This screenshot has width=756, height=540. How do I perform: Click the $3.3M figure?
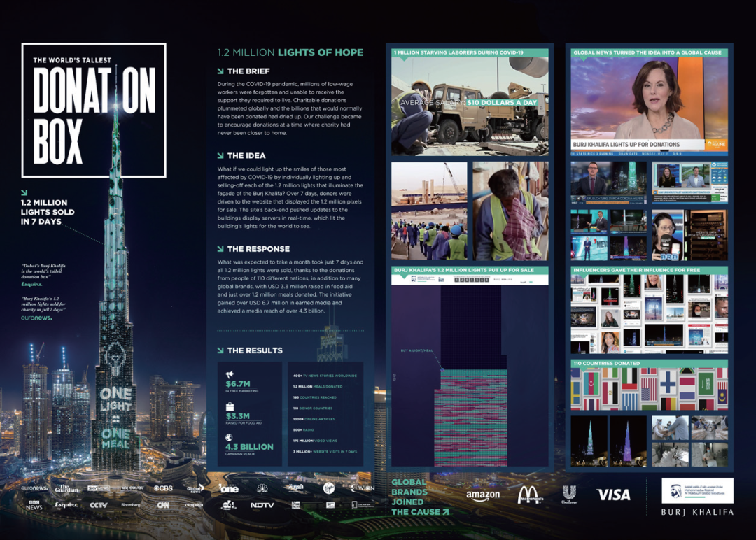238,415
